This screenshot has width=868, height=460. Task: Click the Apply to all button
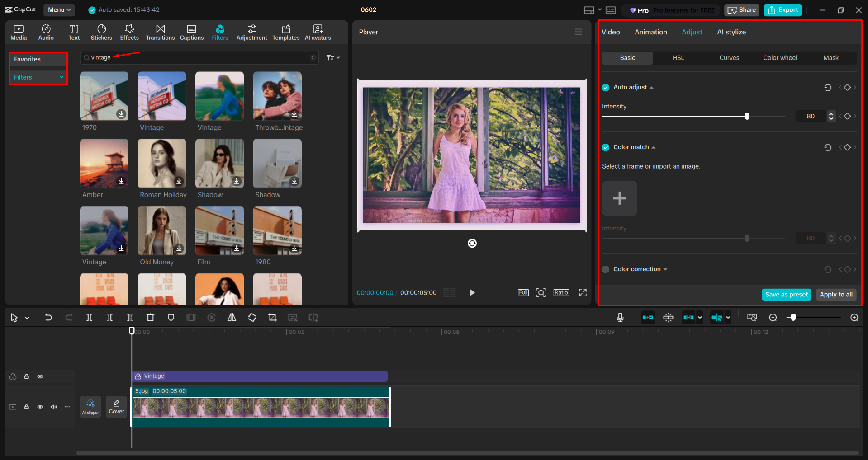pos(835,294)
